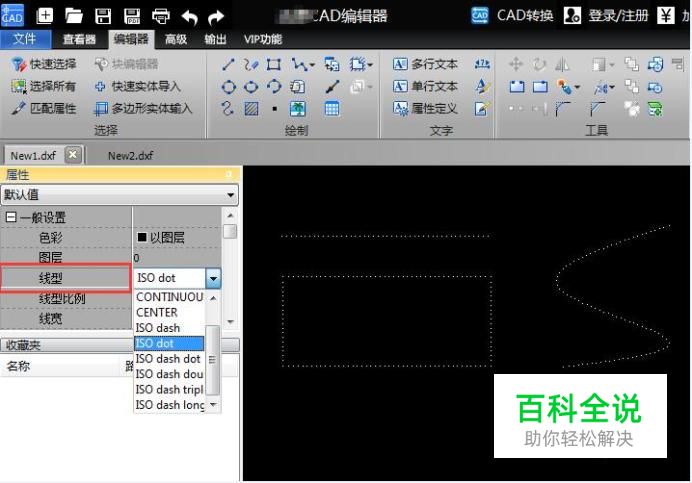Switch to the 高级 tab
This screenshot has height=483, width=692.
(x=176, y=39)
